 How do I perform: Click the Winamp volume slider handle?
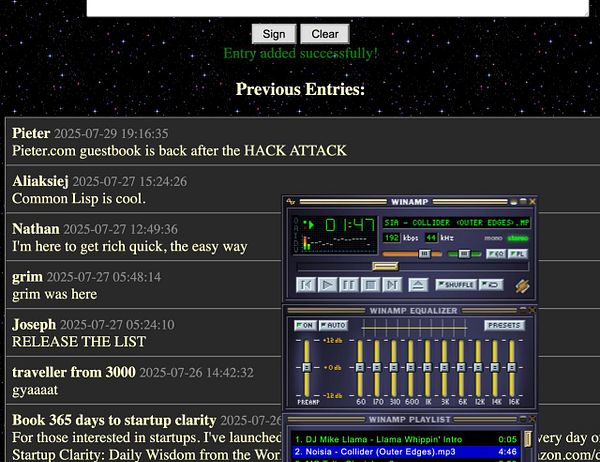click(424, 254)
